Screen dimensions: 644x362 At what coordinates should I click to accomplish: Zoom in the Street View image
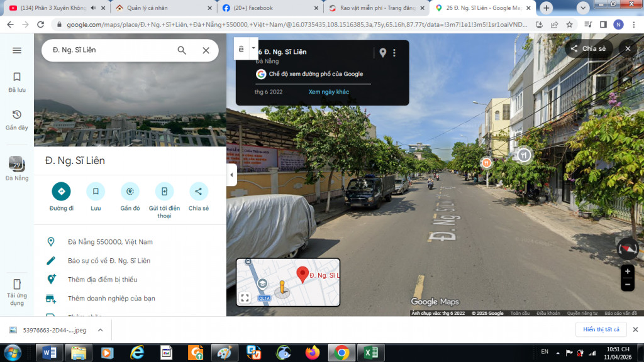(627, 271)
